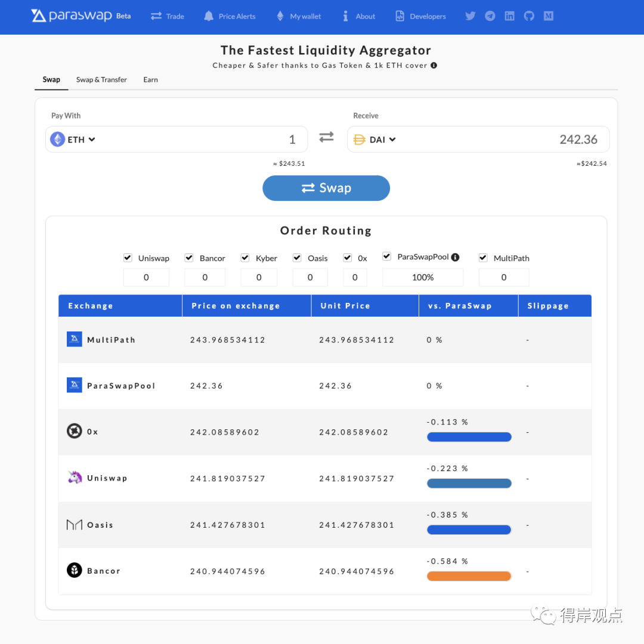This screenshot has width=644, height=644.
Task: Select the Swap tab
Action: click(51, 80)
